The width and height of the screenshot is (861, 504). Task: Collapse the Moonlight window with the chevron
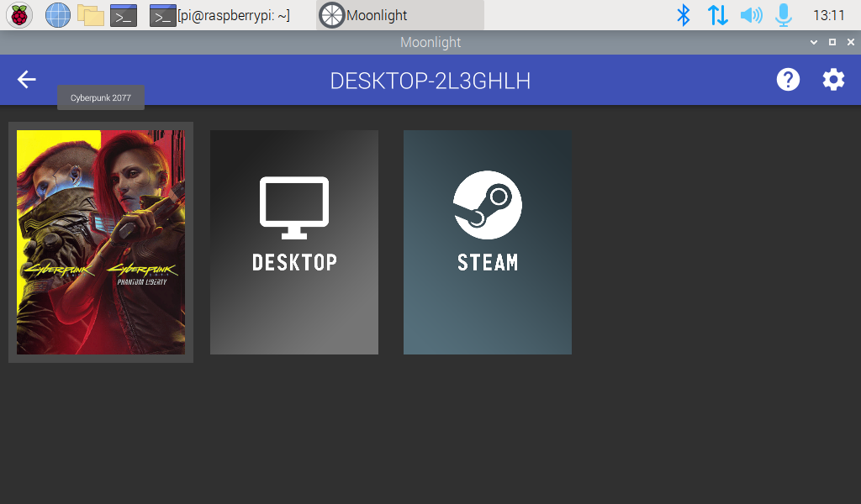coord(813,42)
